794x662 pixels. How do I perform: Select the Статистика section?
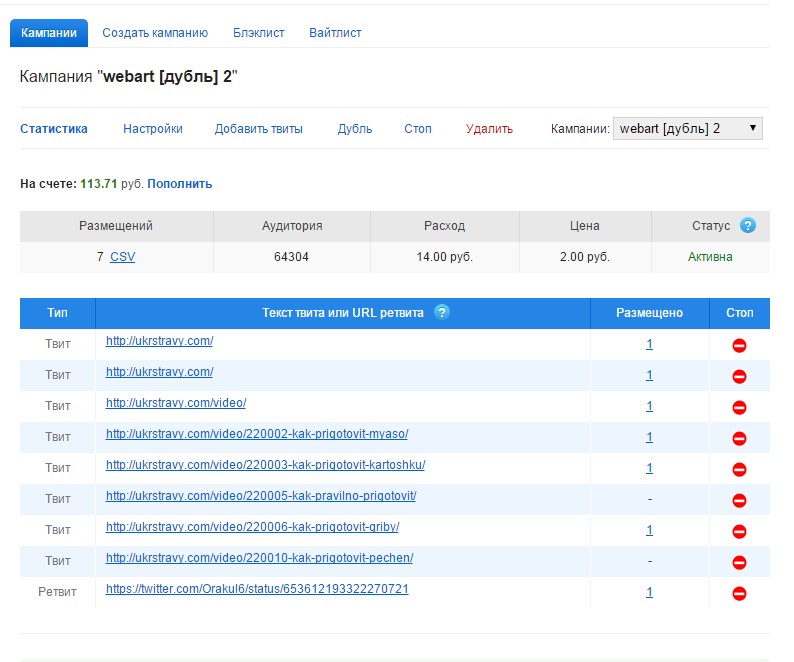[x=54, y=129]
